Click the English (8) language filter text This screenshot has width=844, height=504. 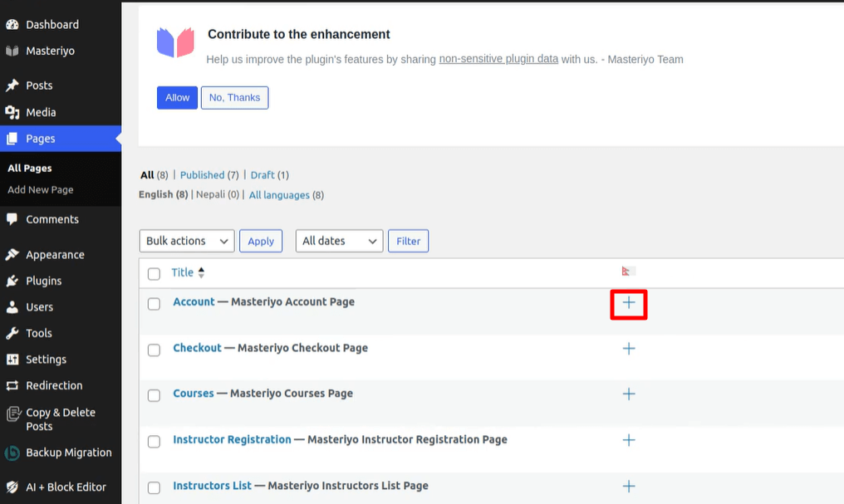coord(163,194)
